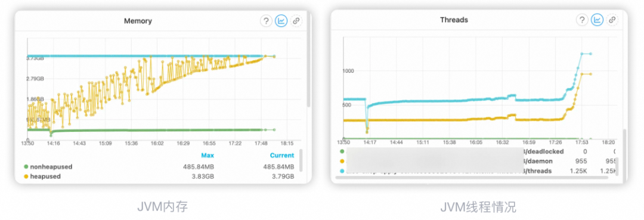The height and width of the screenshot is (220, 644).
Task: Toggle deadlocked series green dot
Action: [x=342, y=151]
